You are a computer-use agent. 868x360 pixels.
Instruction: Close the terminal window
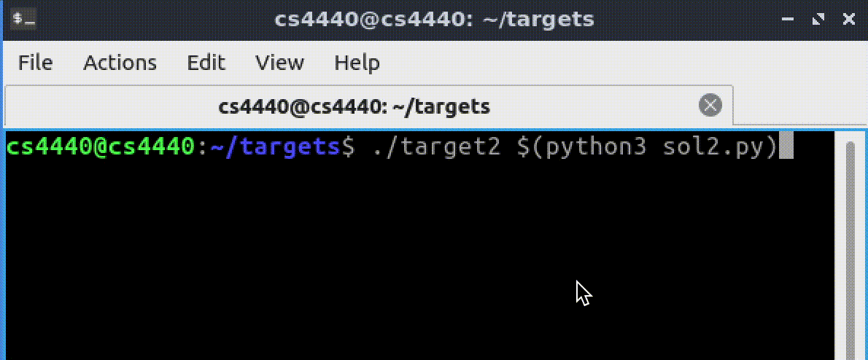click(x=848, y=20)
